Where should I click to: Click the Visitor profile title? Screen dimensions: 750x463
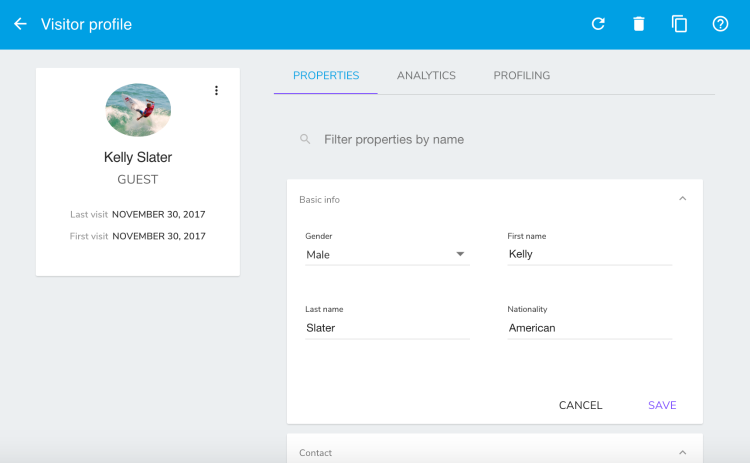click(x=86, y=24)
